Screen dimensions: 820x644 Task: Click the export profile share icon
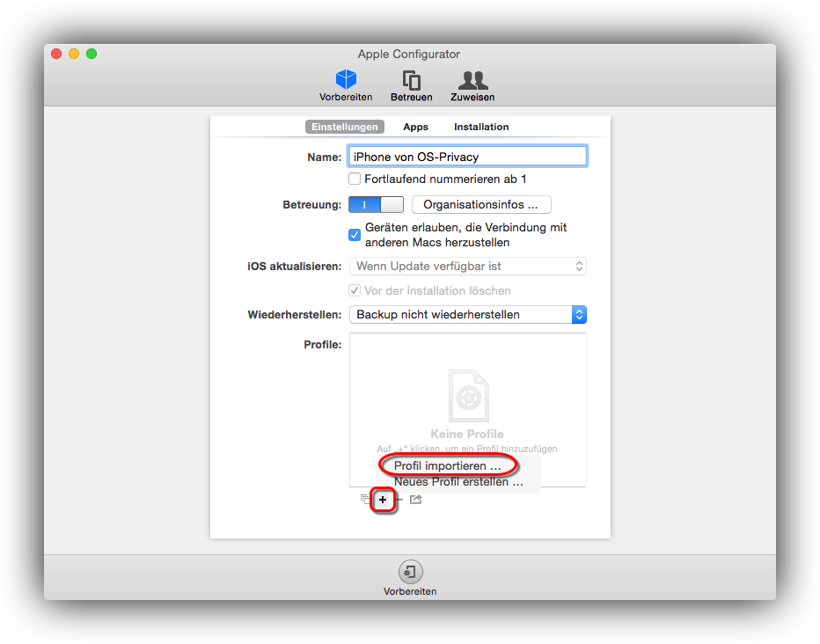click(416, 499)
